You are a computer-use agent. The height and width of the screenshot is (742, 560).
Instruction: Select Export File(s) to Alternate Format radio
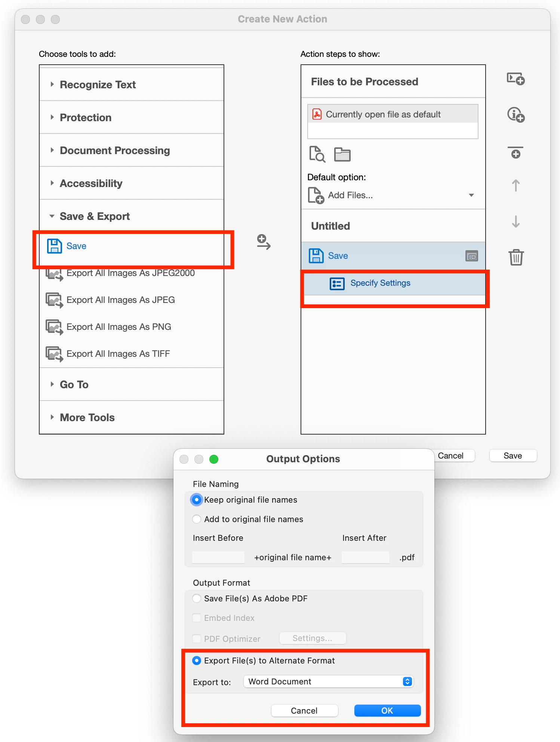point(197,660)
